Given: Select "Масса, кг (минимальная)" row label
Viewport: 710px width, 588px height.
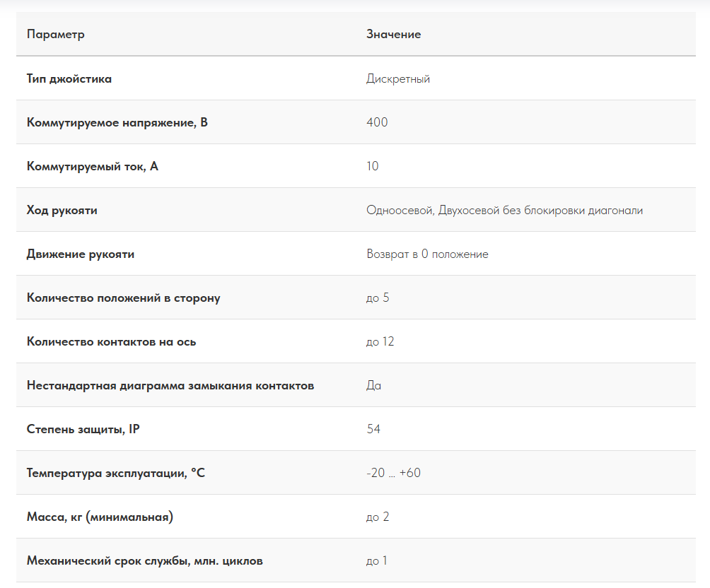Looking at the screenshot, I should [100, 517].
